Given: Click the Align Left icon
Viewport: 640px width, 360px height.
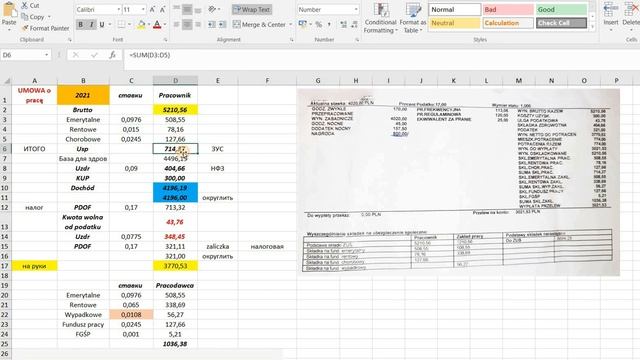Looking at the screenshot, I should click(x=176, y=24).
